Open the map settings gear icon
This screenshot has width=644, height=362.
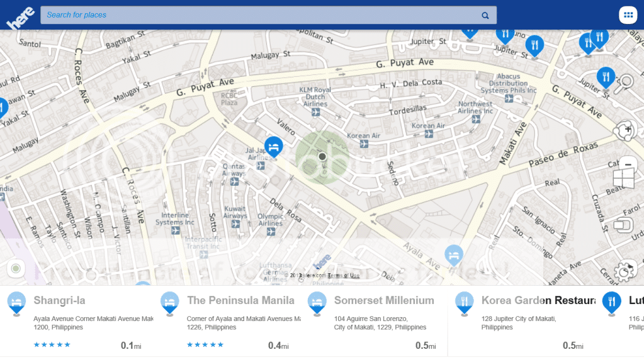(x=624, y=271)
